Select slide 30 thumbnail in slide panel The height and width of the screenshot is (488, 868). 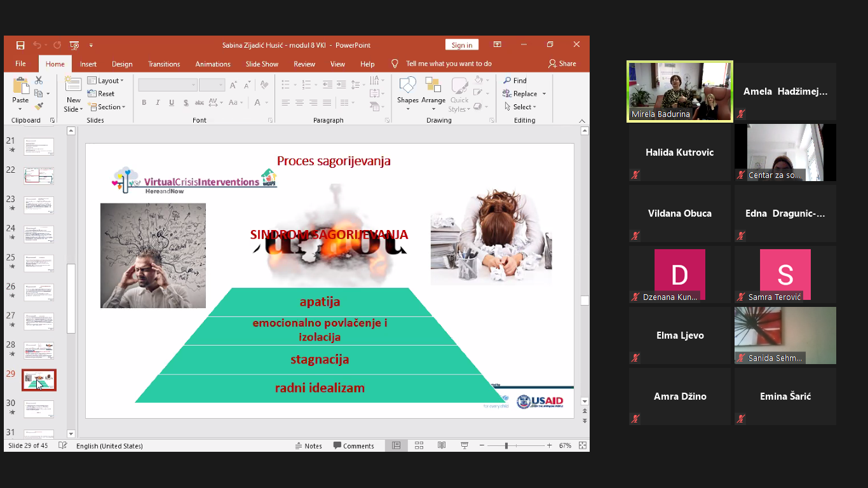tap(39, 409)
